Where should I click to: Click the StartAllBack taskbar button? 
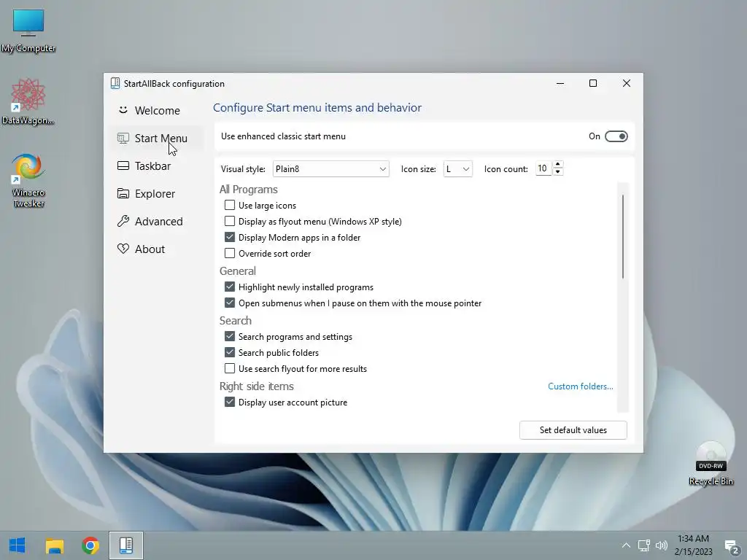[125, 545]
